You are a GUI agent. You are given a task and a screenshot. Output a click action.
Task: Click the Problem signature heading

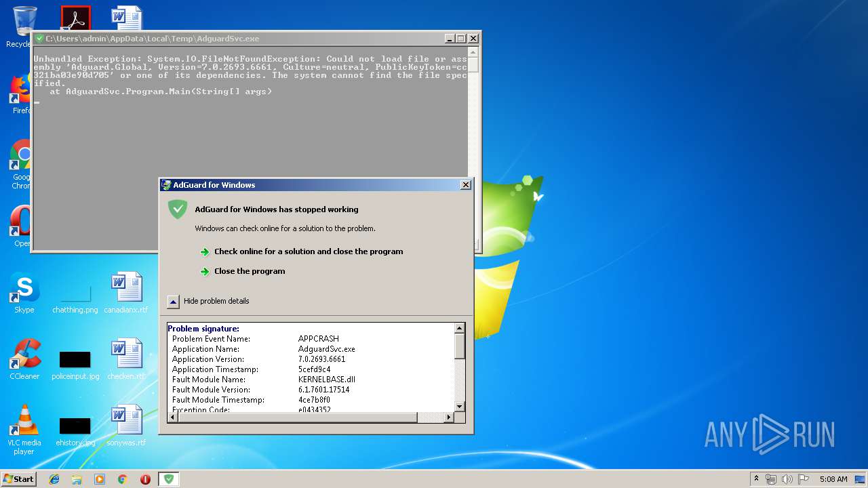[203, 329]
